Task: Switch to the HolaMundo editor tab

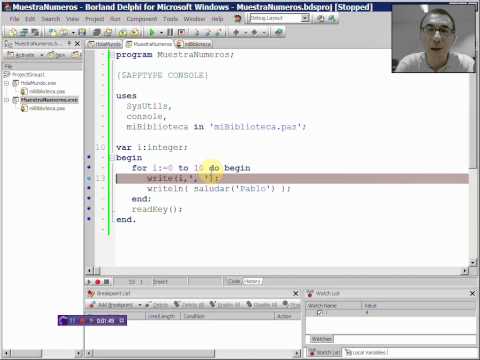Action: (104, 44)
